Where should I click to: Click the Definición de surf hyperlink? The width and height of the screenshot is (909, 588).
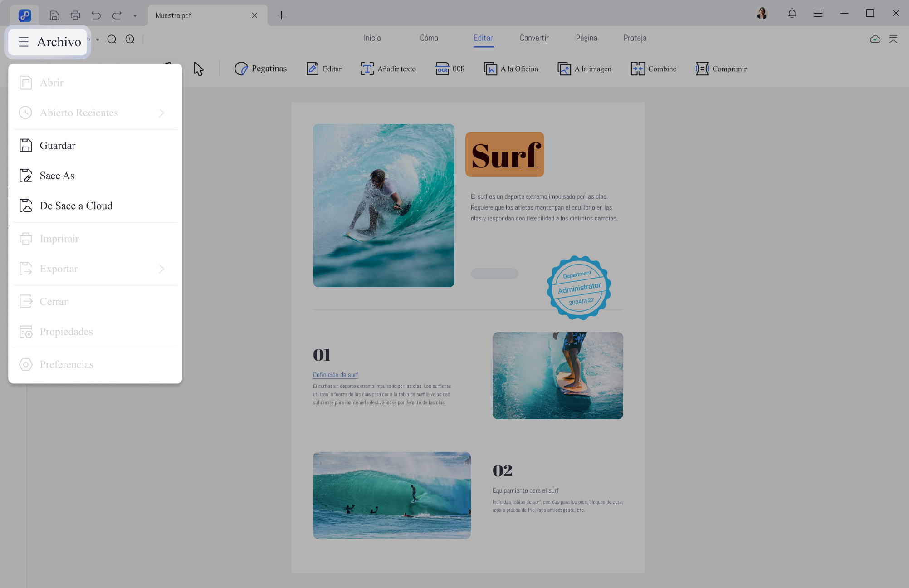tap(335, 375)
